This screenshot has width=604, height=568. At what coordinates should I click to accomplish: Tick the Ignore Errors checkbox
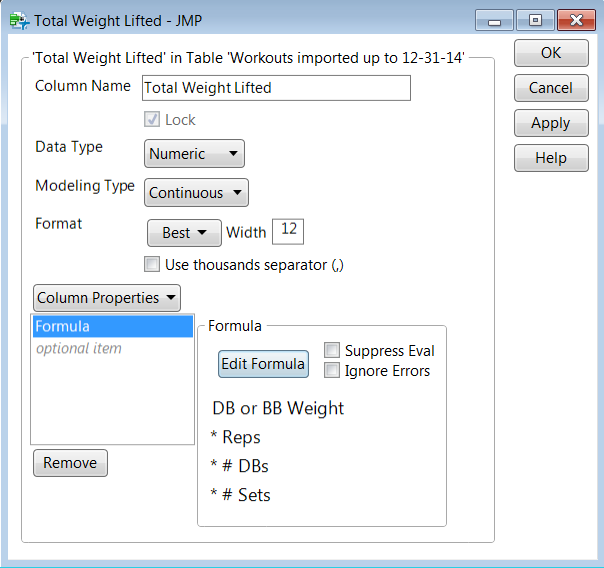(x=332, y=371)
